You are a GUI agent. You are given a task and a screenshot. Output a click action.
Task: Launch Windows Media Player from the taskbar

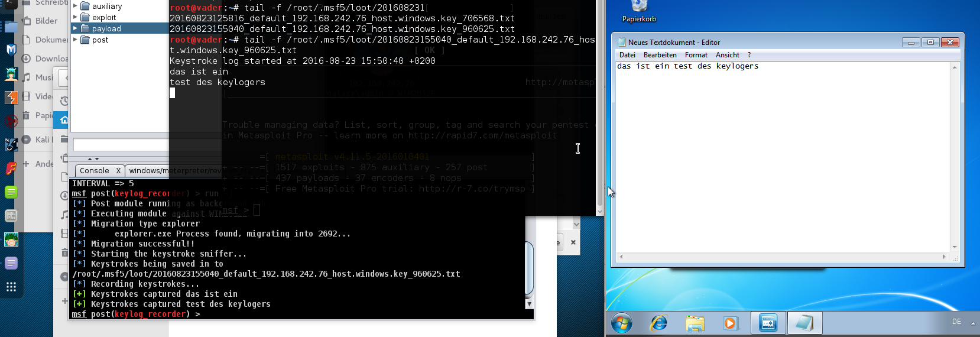click(730, 323)
